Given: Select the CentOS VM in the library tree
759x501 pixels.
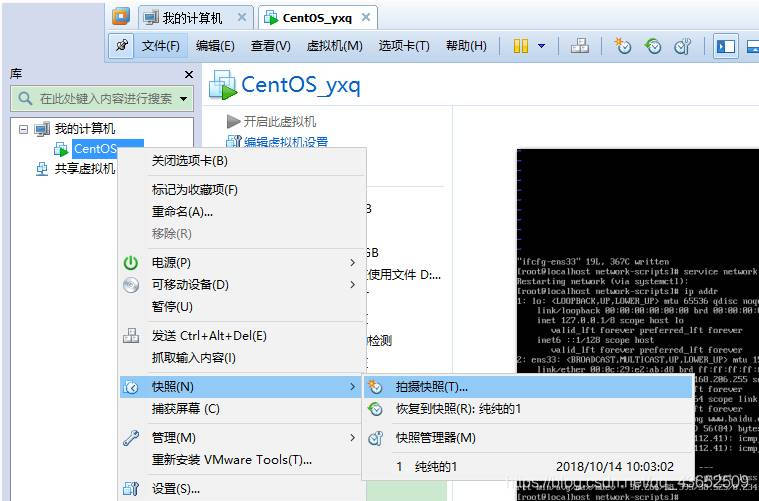Looking at the screenshot, I should pos(94,149).
